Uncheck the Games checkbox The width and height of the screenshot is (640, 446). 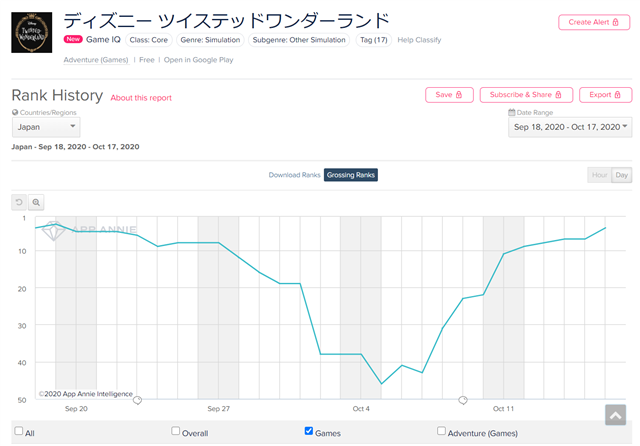tap(309, 431)
